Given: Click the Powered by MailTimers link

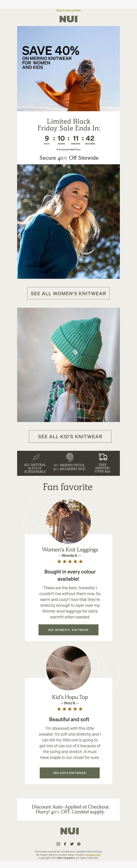Looking at the screenshot, I should [68, 150].
